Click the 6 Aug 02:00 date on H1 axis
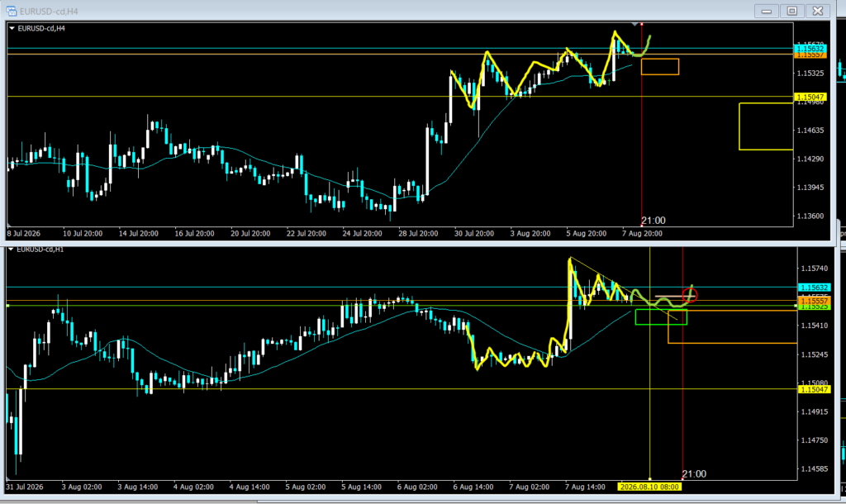 coord(417,487)
